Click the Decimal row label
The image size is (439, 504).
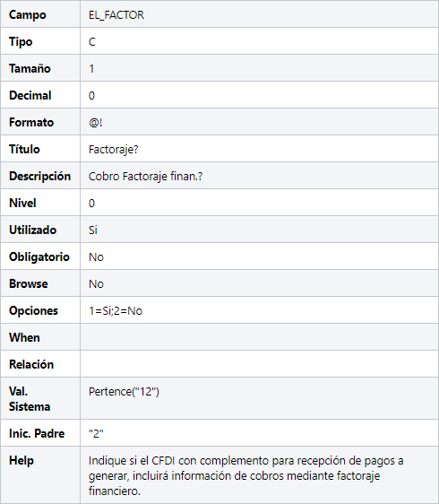(x=30, y=95)
